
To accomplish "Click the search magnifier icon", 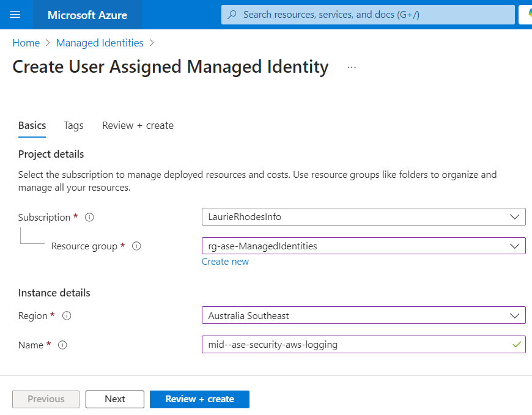I will [x=232, y=15].
